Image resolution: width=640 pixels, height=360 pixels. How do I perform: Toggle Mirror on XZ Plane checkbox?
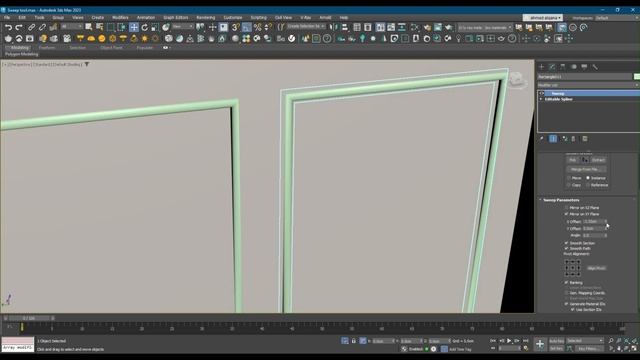567,208
